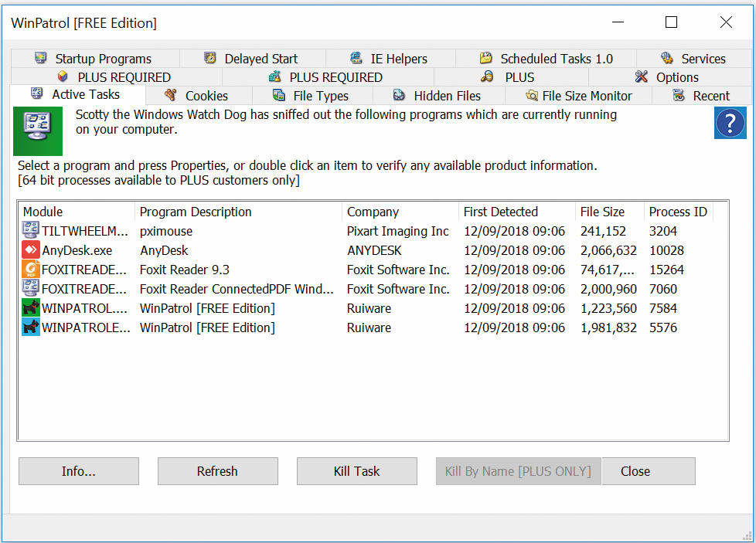
Task: Click the Scheduled Tasks 1.0 icon
Action: coord(486,58)
